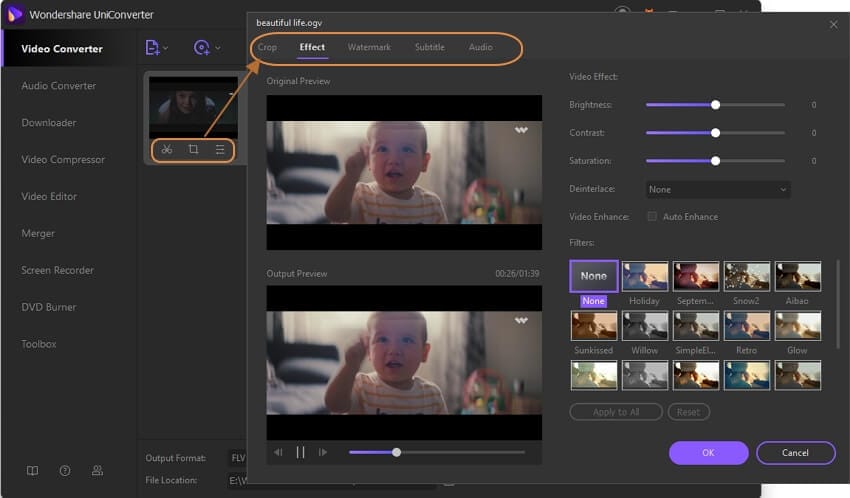Click the Output Preview video frame

tap(404, 363)
